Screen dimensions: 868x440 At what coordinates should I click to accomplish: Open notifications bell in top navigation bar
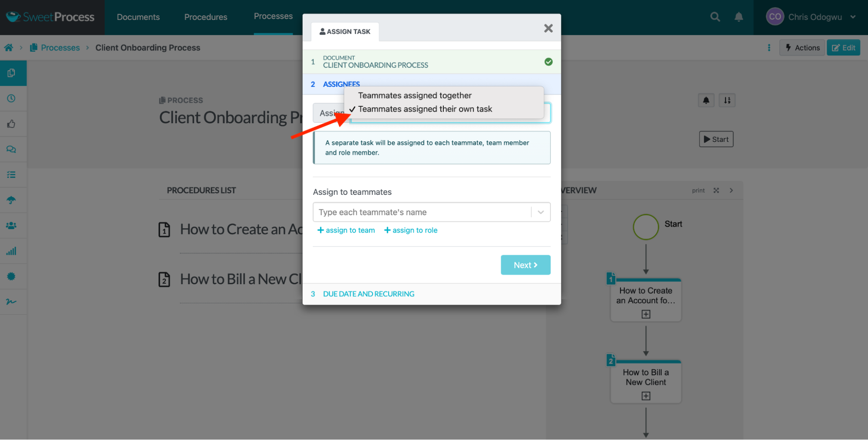pos(738,17)
